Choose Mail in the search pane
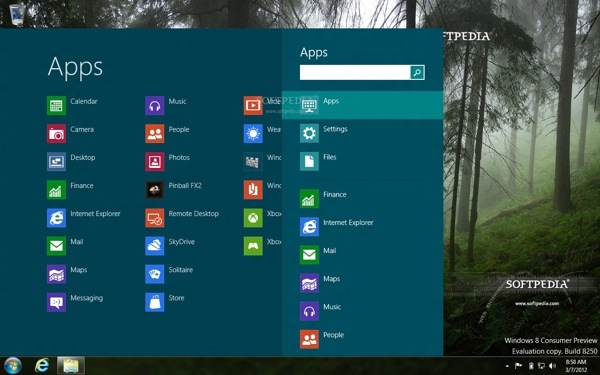 click(362, 254)
